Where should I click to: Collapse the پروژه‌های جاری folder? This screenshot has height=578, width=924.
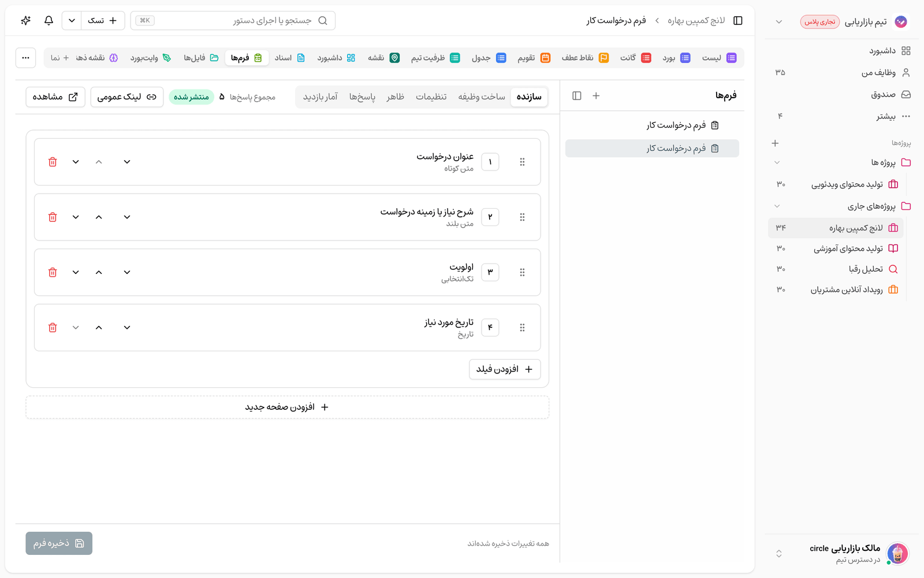777,206
